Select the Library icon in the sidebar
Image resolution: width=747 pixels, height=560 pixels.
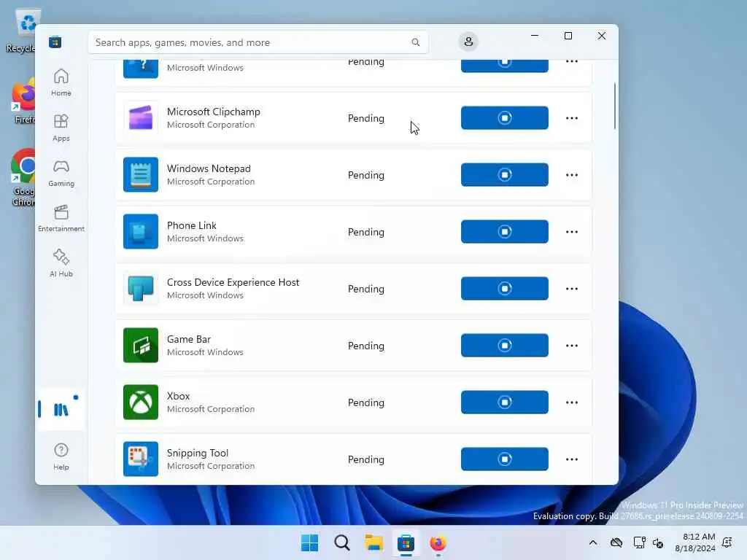pyautogui.click(x=61, y=409)
